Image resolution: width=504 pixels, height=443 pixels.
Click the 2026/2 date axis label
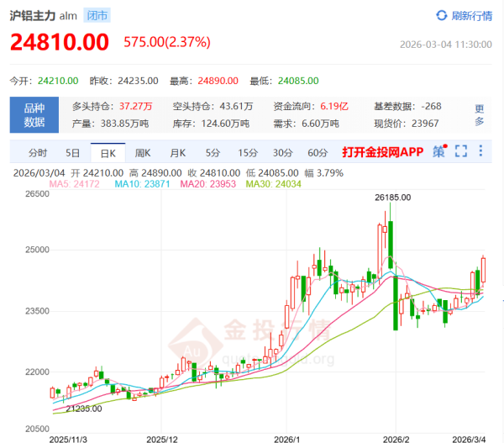click(x=396, y=439)
